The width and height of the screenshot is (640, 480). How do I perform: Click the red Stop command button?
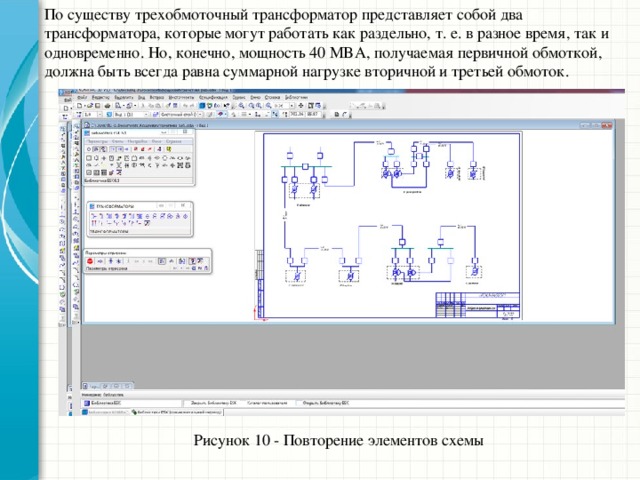tap(90, 261)
